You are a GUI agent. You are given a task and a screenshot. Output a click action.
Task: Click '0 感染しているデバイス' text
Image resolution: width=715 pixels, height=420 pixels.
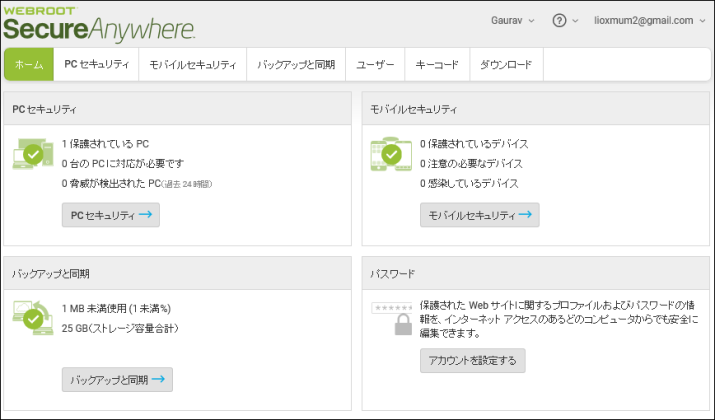469,184
